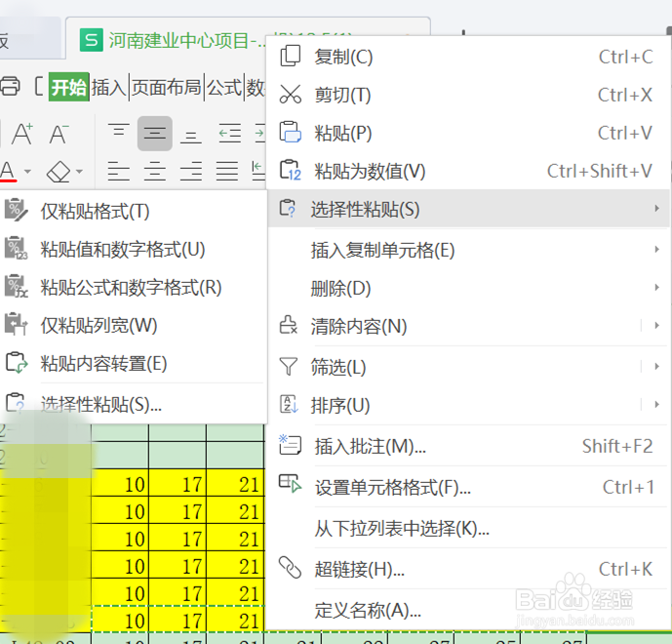
Task: Select 粘贴公式和数字格式(R) option
Action: (133, 287)
